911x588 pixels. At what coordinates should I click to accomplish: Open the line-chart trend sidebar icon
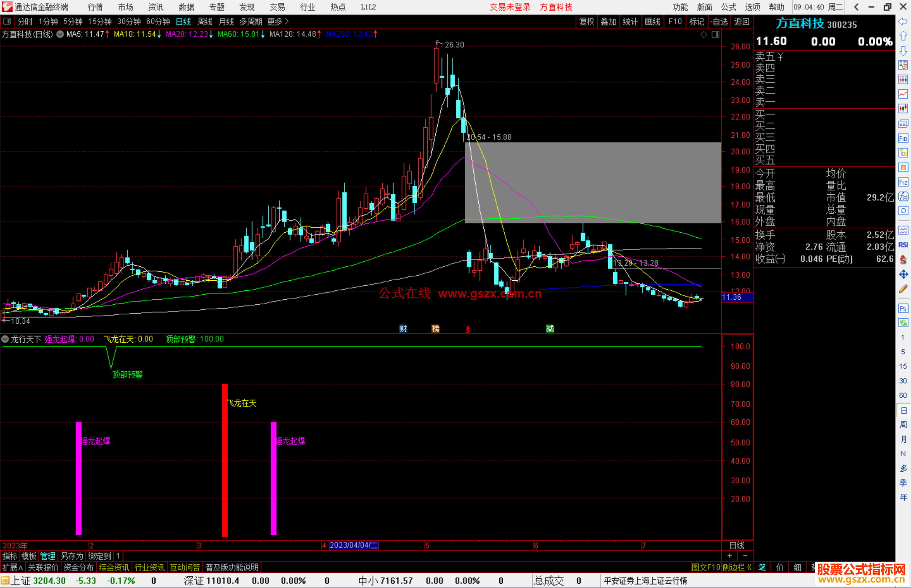coord(903,94)
